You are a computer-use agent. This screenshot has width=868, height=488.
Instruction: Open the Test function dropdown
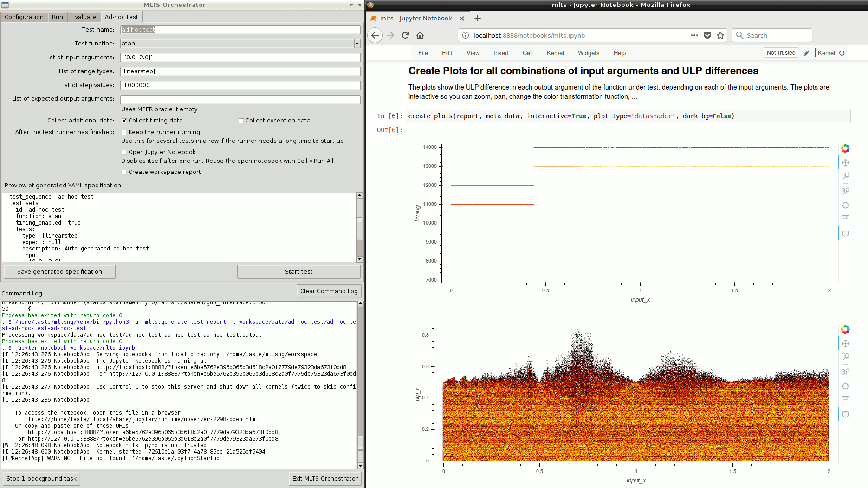tap(240, 44)
